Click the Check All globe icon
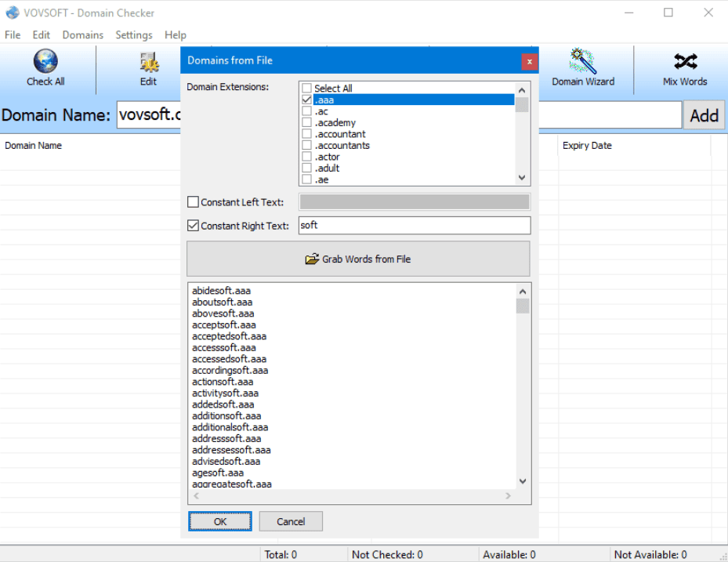The image size is (728, 562). pyautogui.click(x=45, y=61)
